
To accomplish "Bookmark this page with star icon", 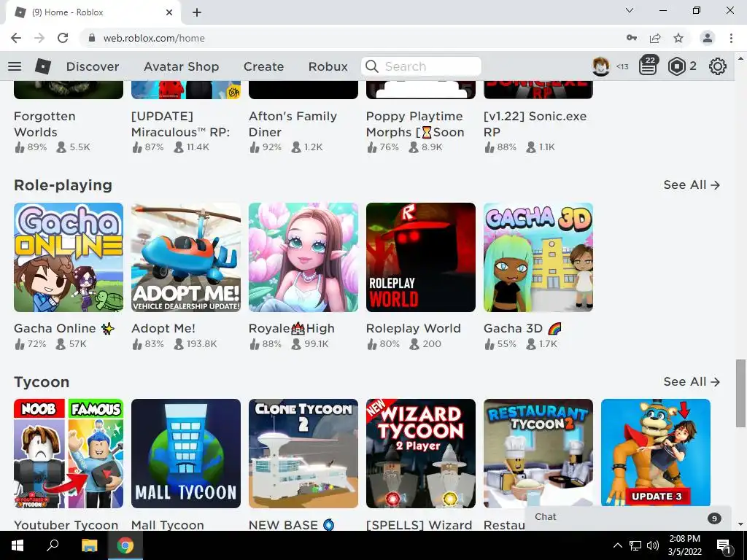I will (678, 38).
